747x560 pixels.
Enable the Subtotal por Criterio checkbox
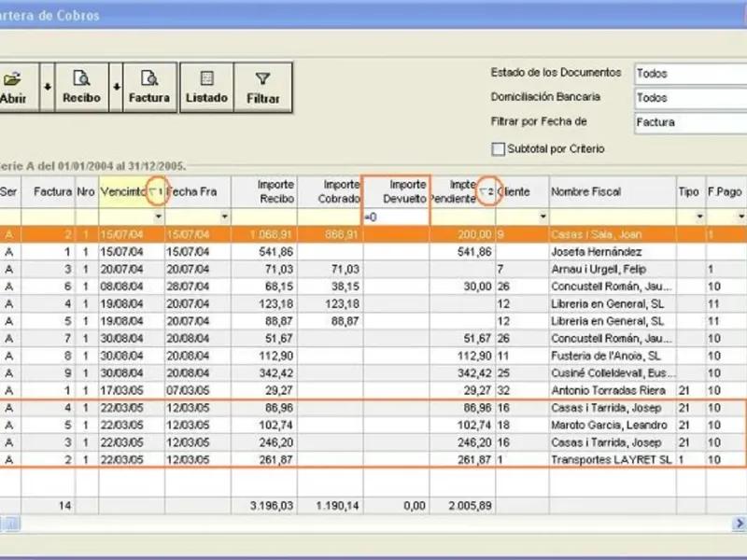pos(498,149)
